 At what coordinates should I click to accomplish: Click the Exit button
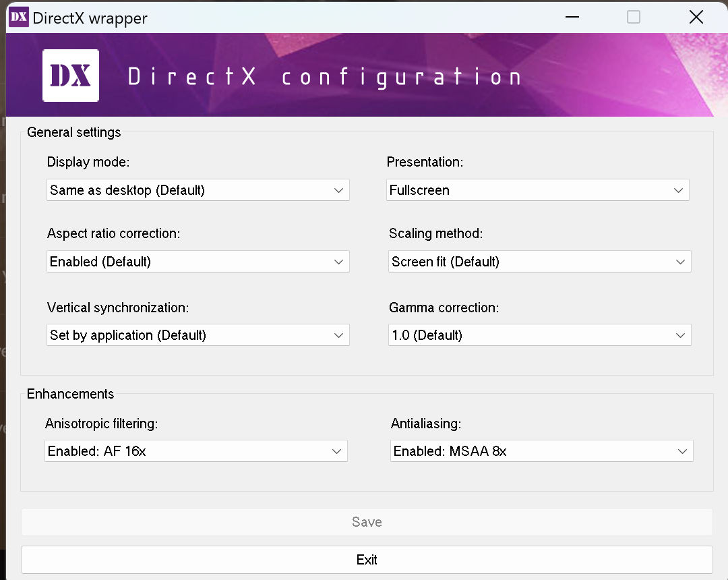[x=367, y=560]
